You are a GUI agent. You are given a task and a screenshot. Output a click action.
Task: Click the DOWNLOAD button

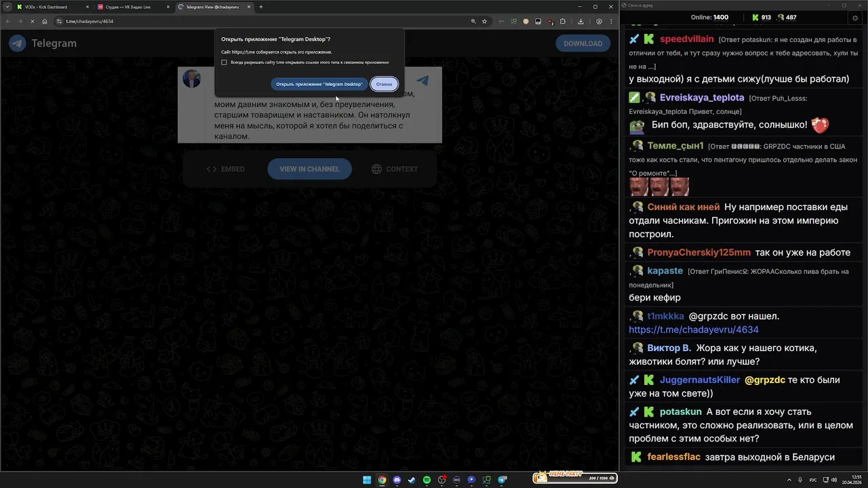tap(583, 43)
